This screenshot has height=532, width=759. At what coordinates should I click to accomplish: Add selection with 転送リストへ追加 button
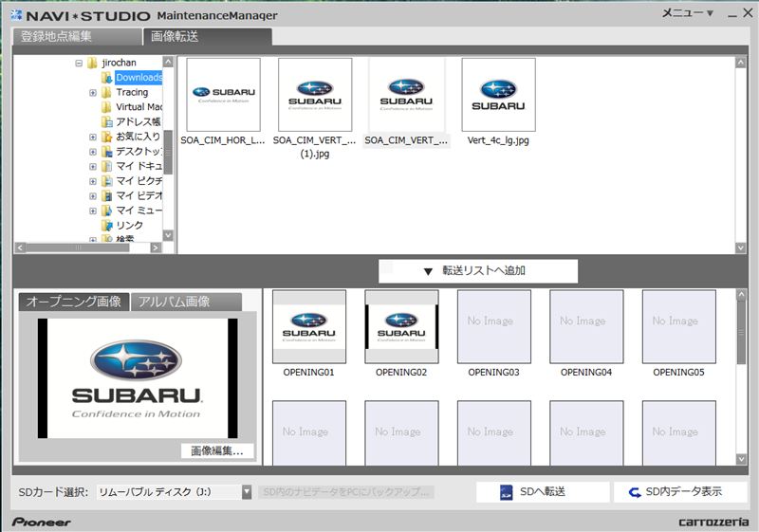pos(478,271)
